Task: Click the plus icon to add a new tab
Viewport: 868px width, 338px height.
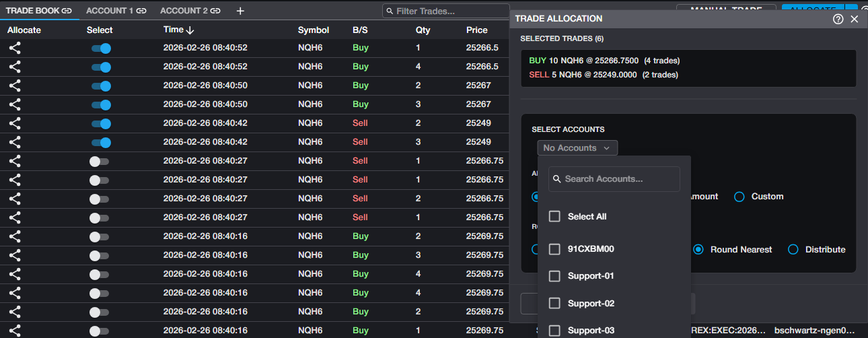Action: coord(240,11)
